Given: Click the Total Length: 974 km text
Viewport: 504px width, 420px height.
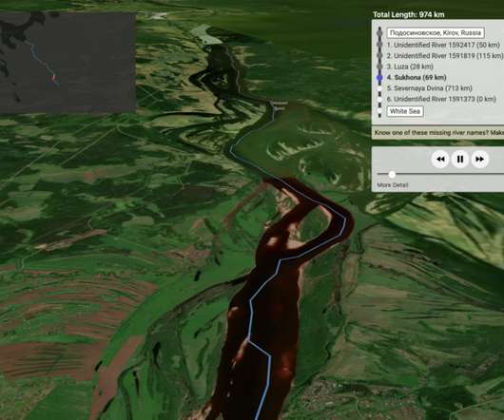Looking at the screenshot, I should (x=409, y=15).
